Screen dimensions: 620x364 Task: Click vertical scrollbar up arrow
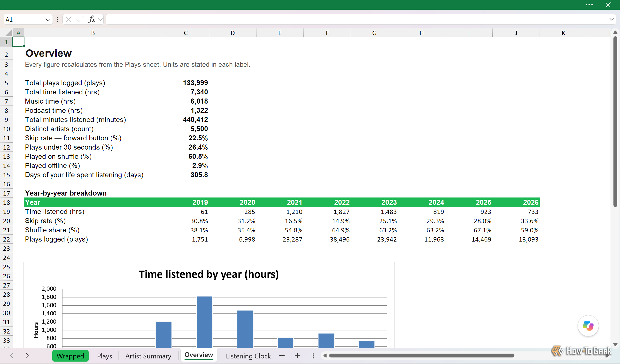(615, 32)
